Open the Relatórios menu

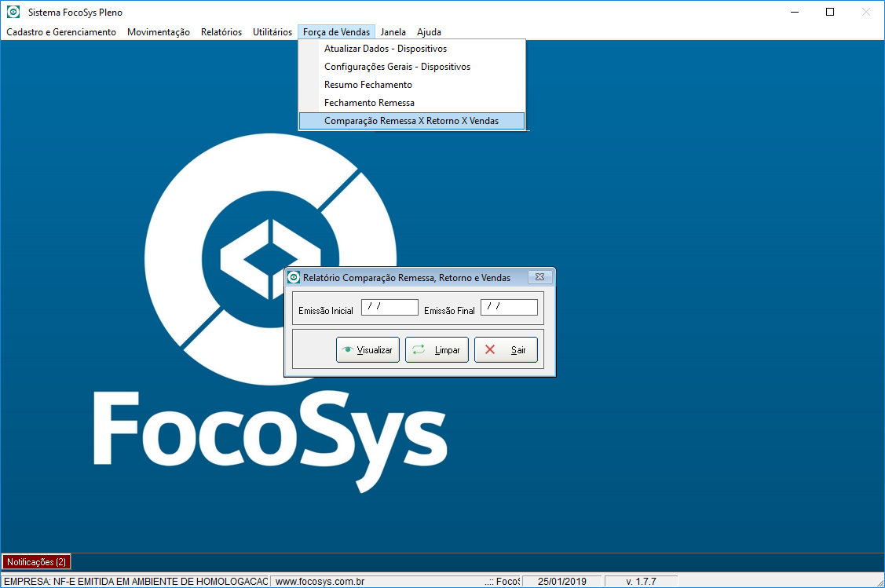click(221, 32)
